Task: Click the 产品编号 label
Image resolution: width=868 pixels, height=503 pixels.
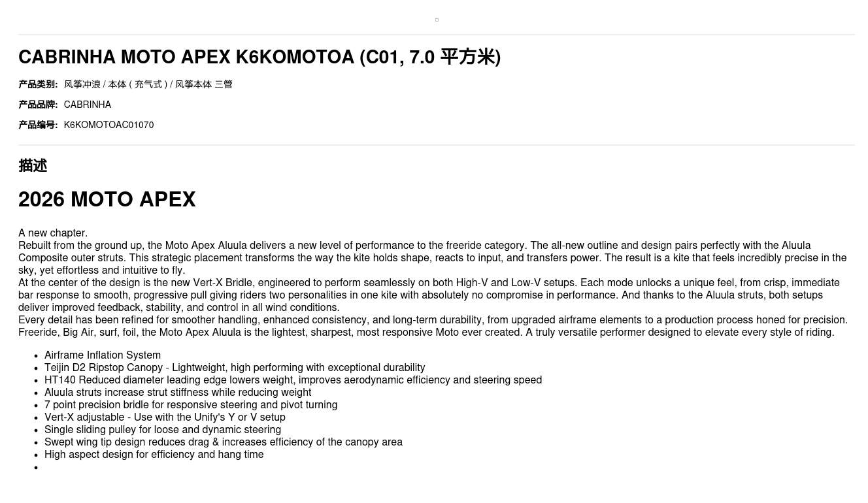Action: [38, 125]
